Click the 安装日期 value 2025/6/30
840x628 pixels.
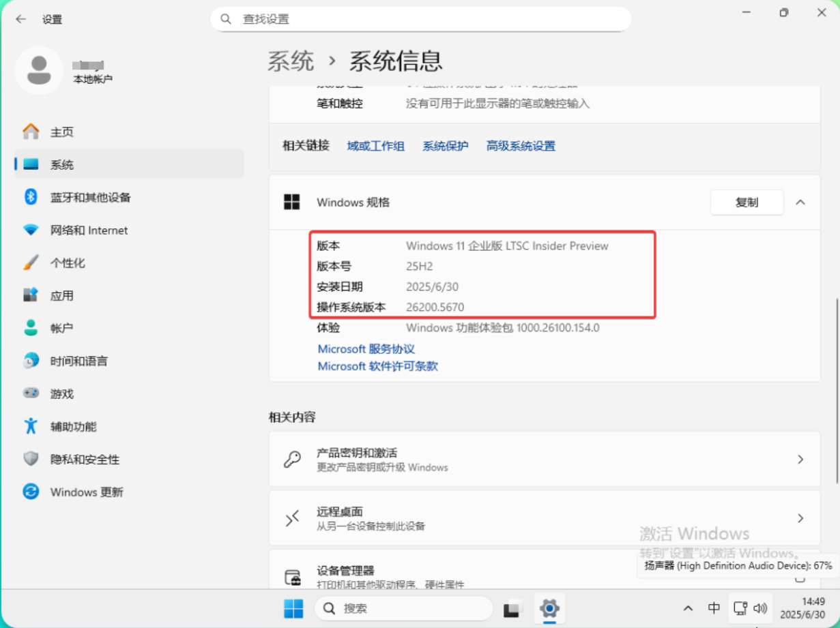(433, 287)
